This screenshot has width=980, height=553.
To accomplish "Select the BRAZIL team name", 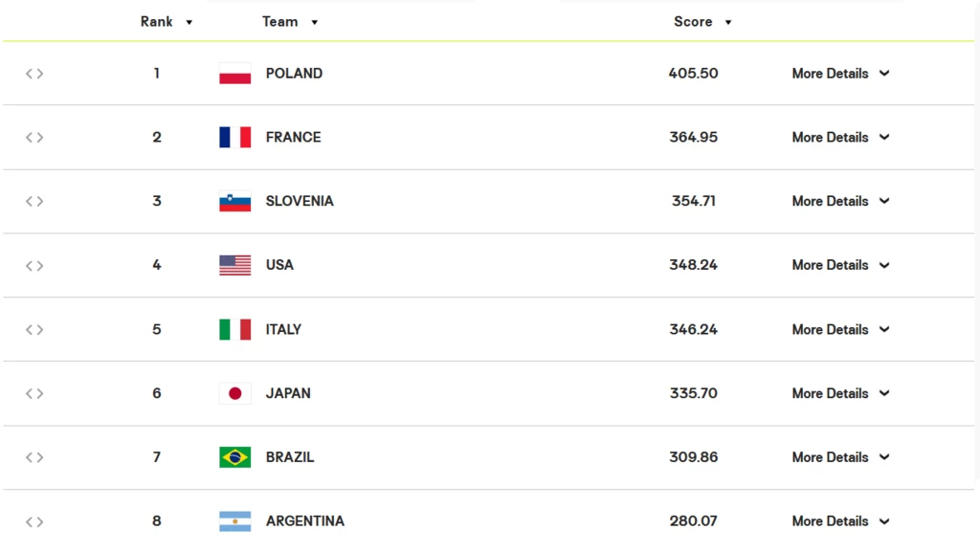I will 289,457.
